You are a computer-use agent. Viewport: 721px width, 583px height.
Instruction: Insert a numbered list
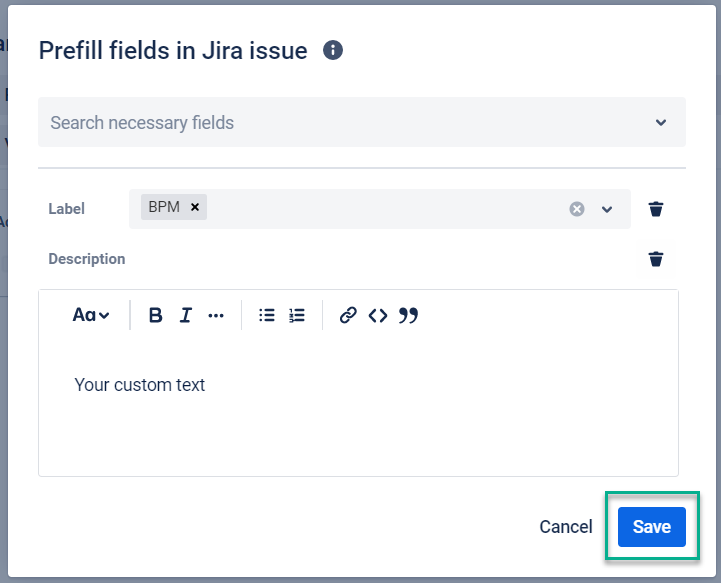click(x=297, y=316)
